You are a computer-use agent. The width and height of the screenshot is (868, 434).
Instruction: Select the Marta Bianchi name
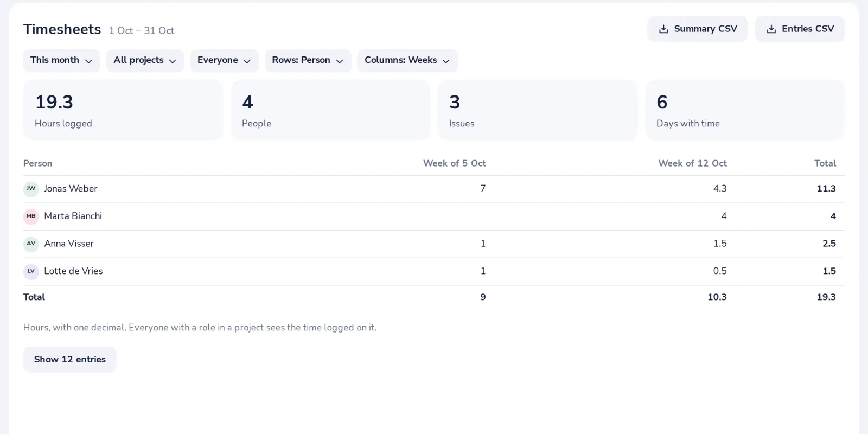[73, 216]
